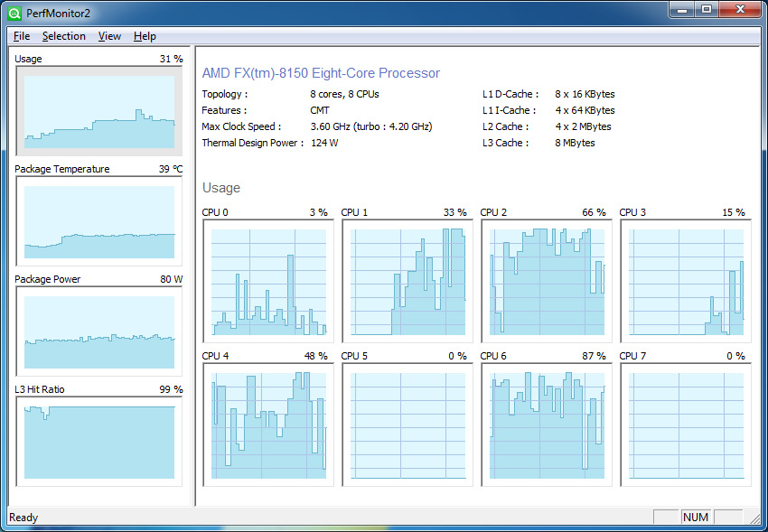Click the PerfMonitor2 app icon in title bar

tap(14, 14)
